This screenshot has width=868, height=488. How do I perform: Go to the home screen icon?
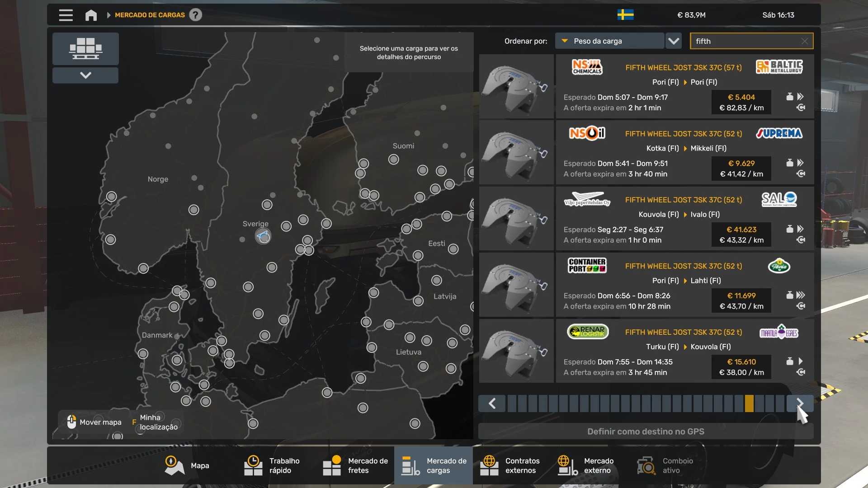coord(91,15)
